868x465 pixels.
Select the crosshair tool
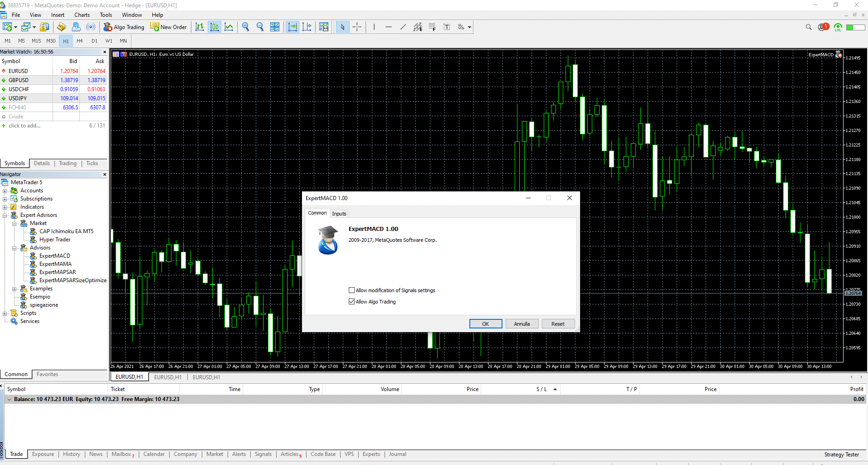[x=357, y=27]
